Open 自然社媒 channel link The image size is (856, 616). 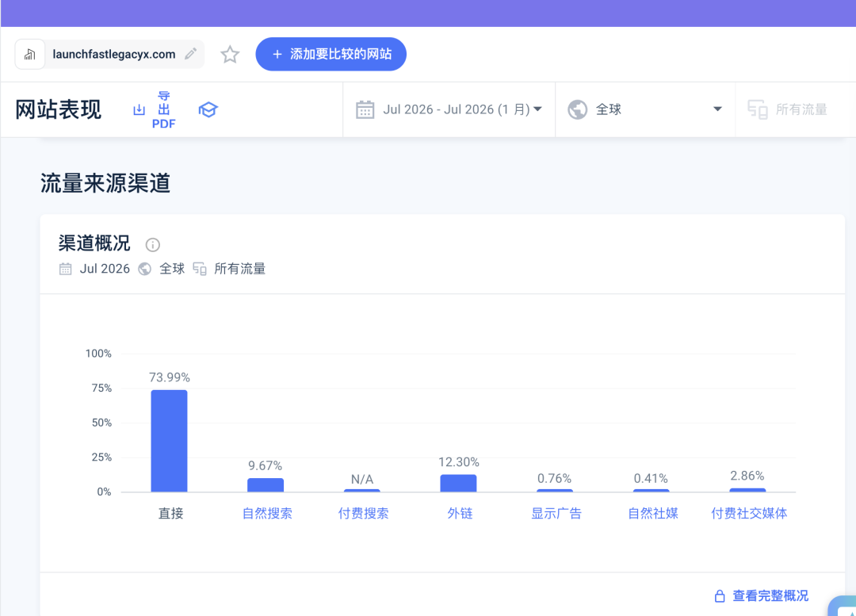pyautogui.click(x=653, y=514)
